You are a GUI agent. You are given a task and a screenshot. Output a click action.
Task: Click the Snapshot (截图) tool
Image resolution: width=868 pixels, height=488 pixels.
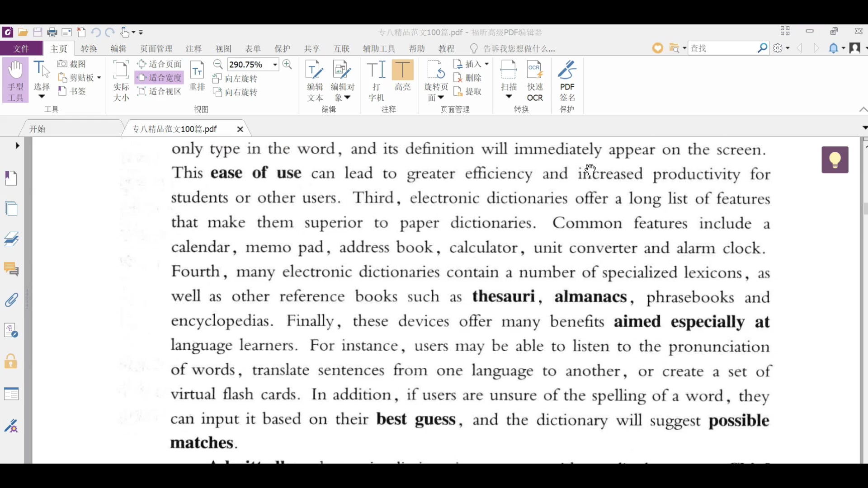[x=72, y=64]
